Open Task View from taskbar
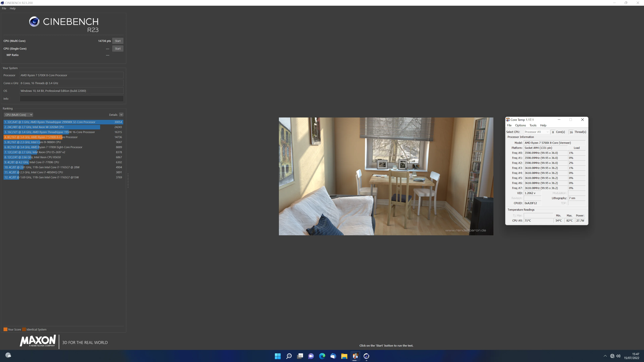The height and width of the screenshot is (362, 644). (300, 356)
